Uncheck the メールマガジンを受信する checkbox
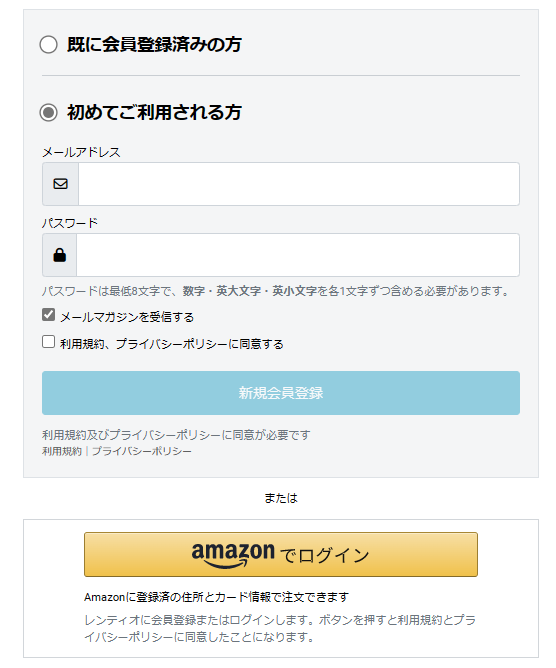The width and height of the screenshot is (556, 668). click(x=49, y=314)
